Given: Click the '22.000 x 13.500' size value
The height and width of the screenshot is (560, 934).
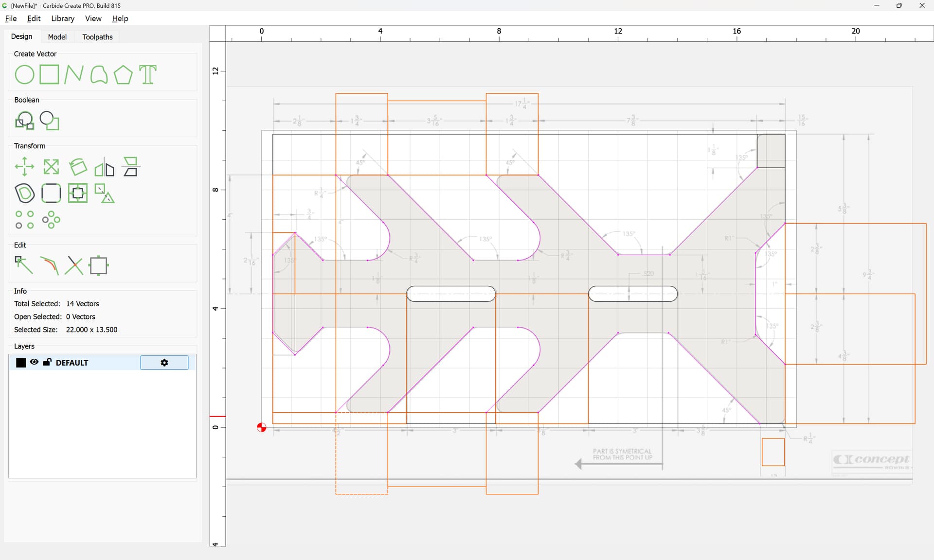Looking at the screenshot, I should coord(92,330).
